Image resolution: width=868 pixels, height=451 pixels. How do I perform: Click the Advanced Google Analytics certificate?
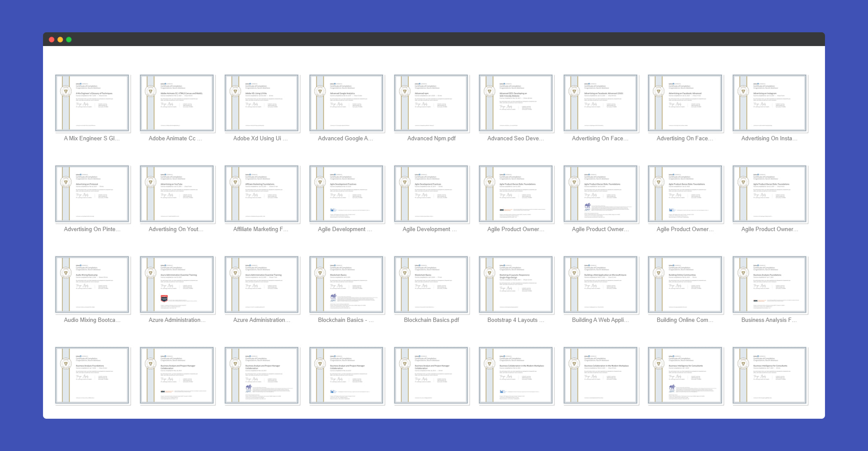point(346,103)
